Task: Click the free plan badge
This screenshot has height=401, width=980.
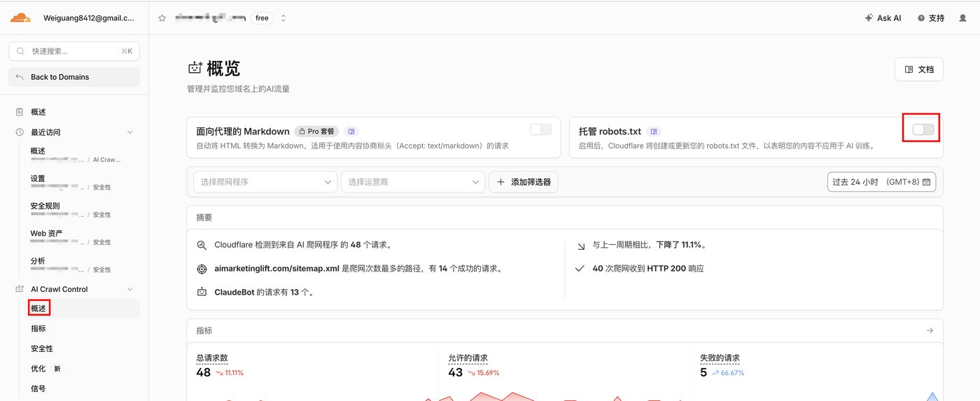Action: pos(262,18)
